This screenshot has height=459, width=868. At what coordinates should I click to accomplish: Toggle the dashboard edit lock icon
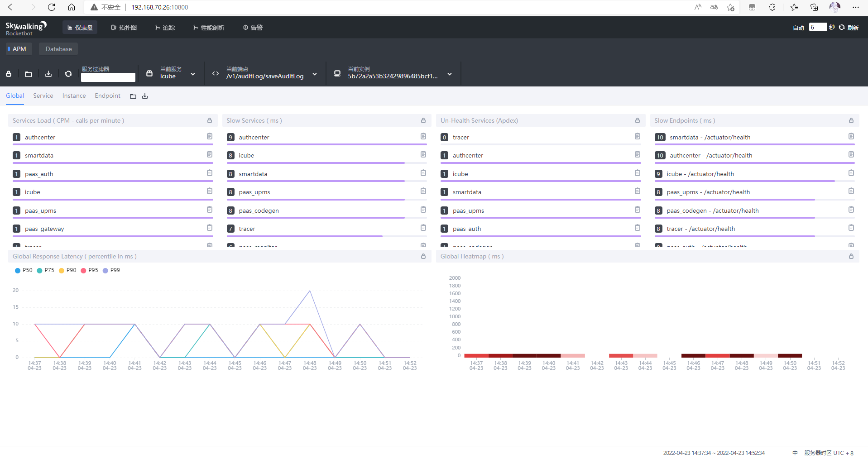point(9,74)
